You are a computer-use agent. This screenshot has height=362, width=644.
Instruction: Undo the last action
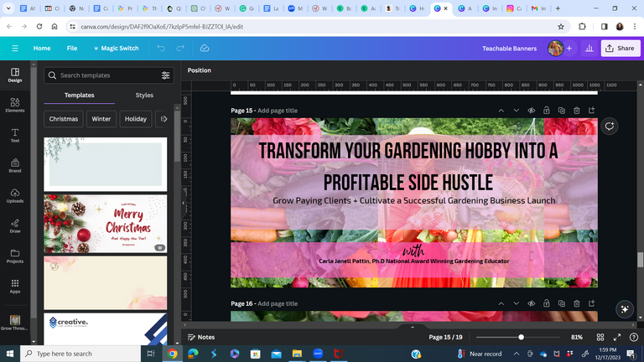161,49
